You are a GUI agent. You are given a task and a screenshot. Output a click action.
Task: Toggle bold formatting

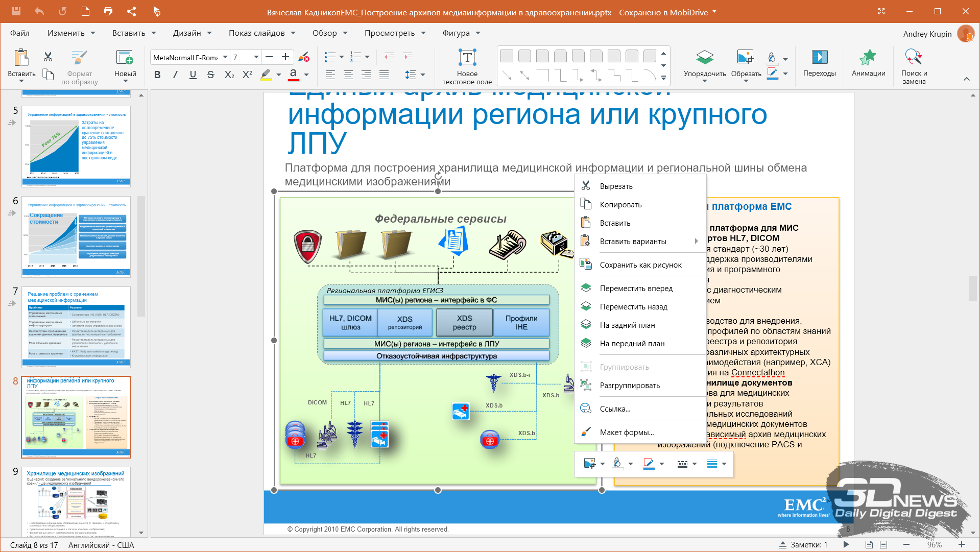point(157,75)
